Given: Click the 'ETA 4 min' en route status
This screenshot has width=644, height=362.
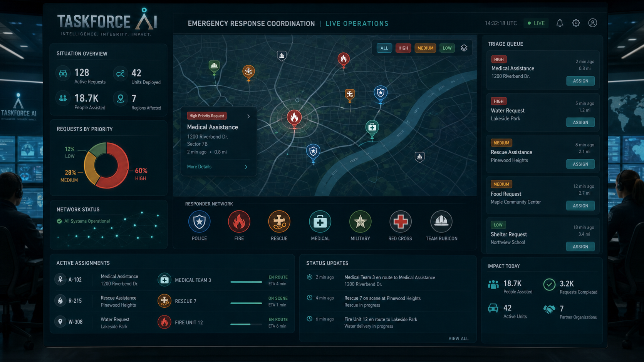Looking at the screenshot, I should [277, 284].
